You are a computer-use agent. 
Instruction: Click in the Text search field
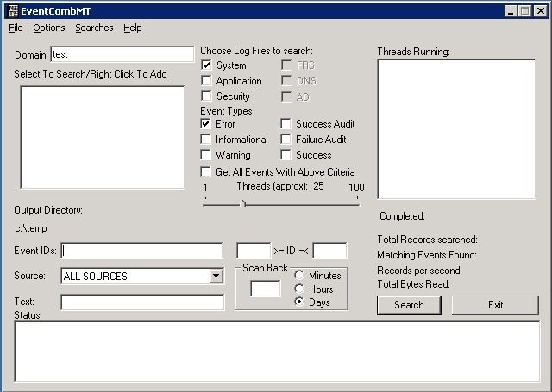pyautogui.click(x=142, y=302)
